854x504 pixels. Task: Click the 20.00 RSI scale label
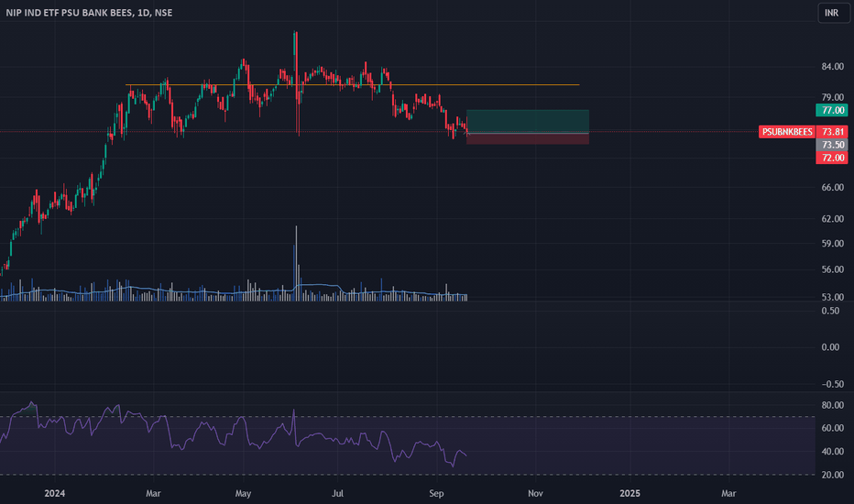[832, 475]
